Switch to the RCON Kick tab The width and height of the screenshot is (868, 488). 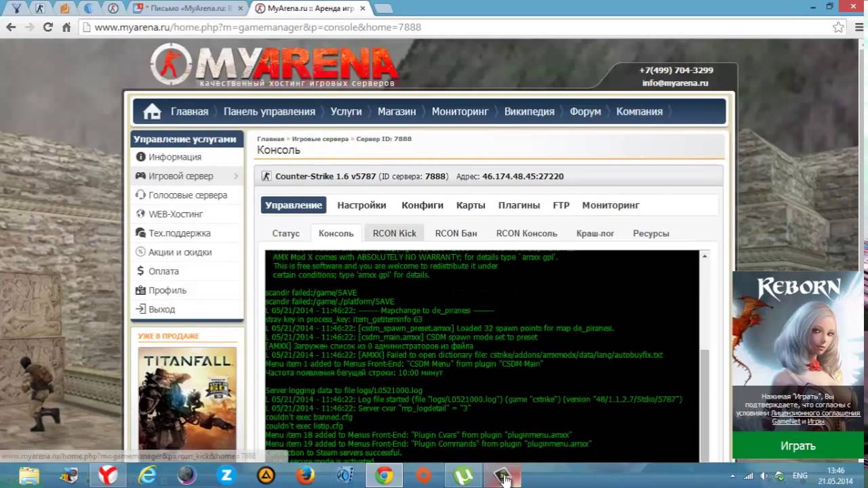tap(395, 233)
